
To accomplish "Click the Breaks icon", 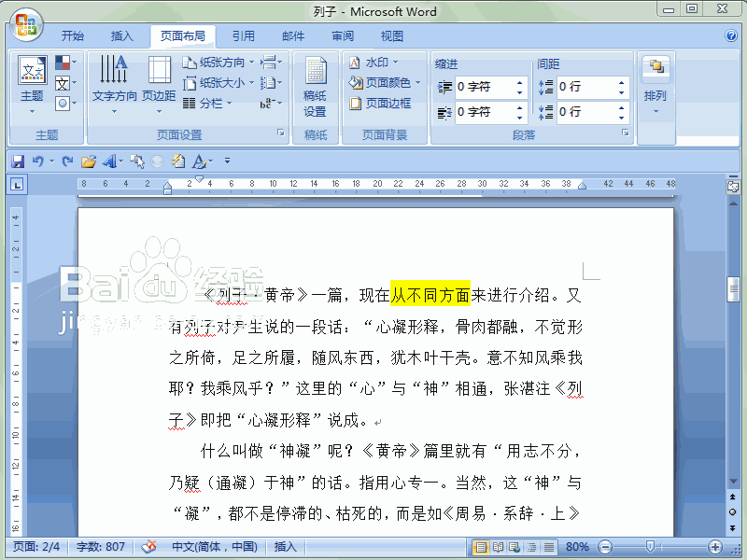I will click(271, 62).
